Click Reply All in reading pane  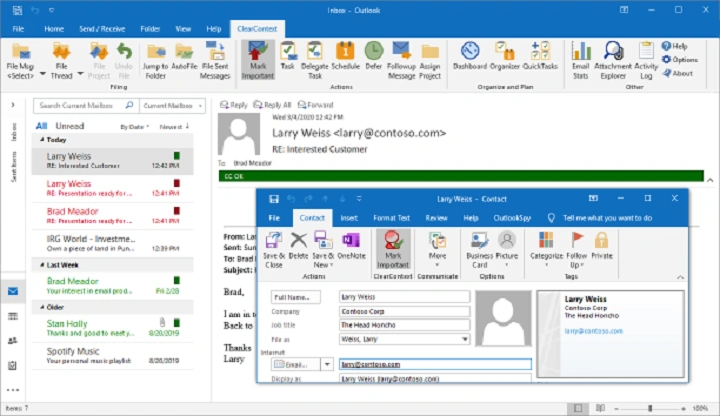[x=272, y=105]
